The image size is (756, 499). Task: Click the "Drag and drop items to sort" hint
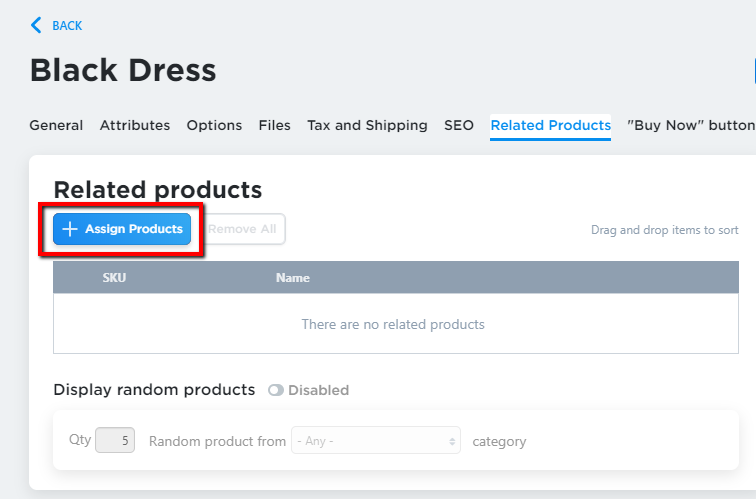pyautogui.click(x=664, y=230)
